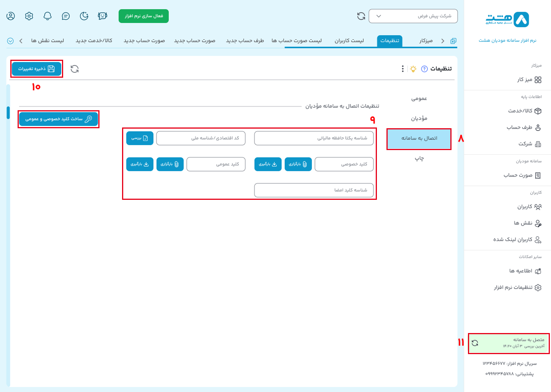Select the چاپ settings section
The image size is (551, 392).
(419, 158)
